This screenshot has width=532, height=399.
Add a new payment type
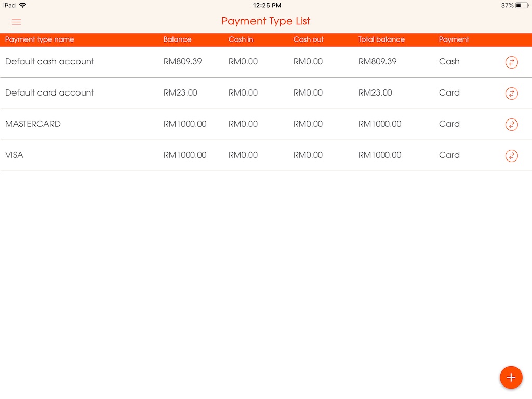(x=511, y=377)
